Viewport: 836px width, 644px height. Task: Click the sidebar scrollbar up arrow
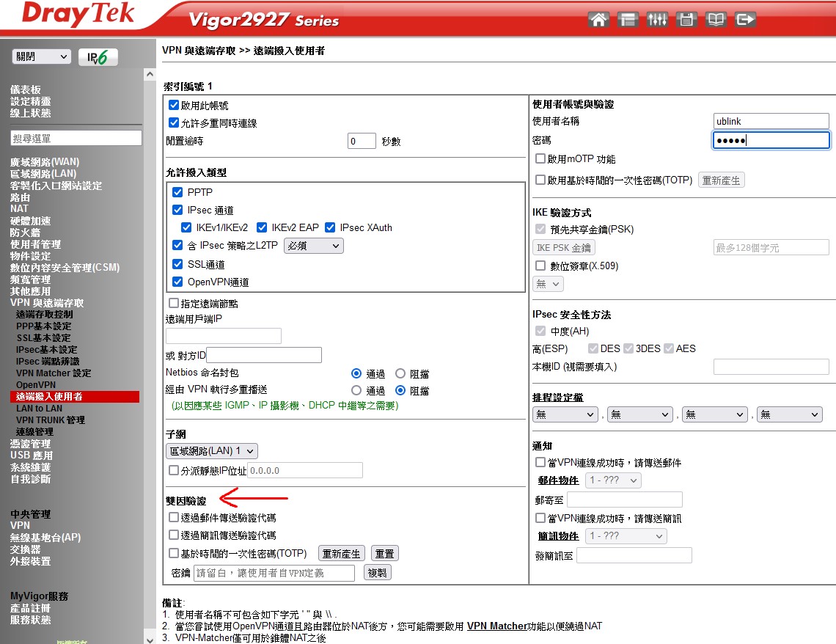pos(150,76)
